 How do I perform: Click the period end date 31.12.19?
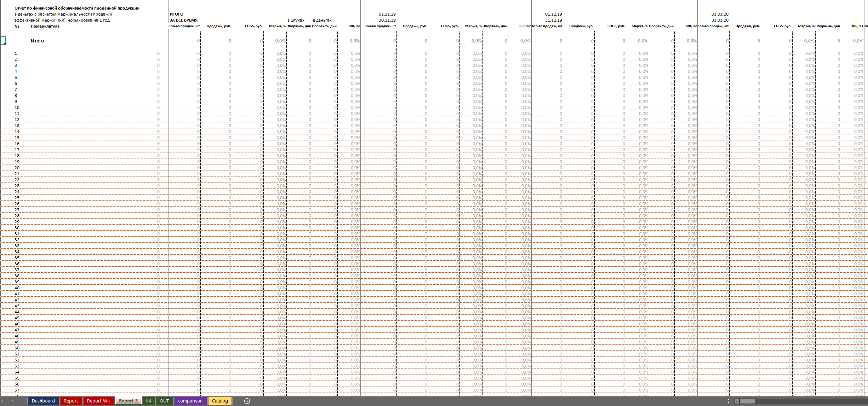coord(554,20)
